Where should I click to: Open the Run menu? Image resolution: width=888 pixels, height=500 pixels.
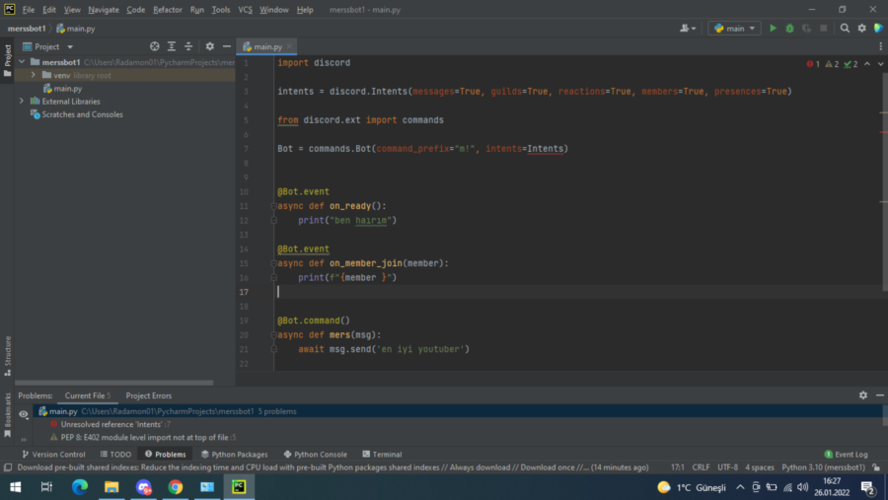(x=197, y=10)
